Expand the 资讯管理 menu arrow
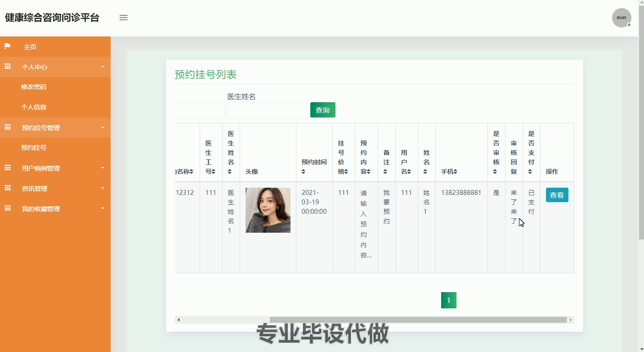The image size is (644, 352). pos(103,188)
